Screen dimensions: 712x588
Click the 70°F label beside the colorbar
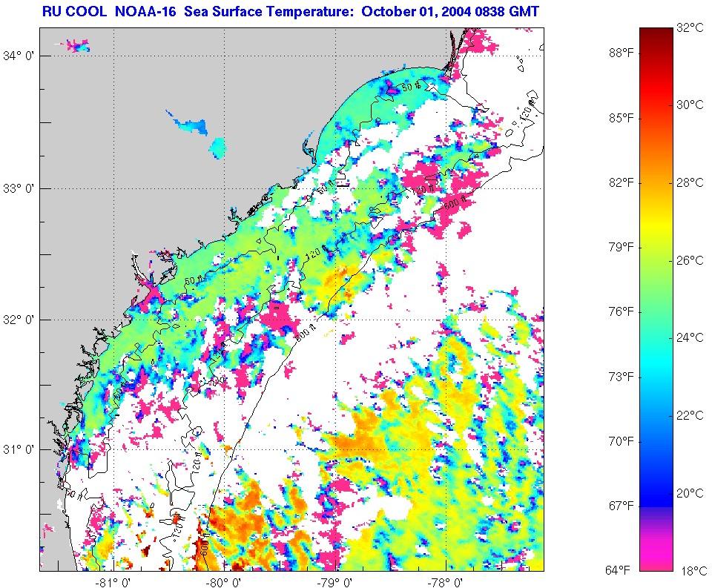point(621,441)
